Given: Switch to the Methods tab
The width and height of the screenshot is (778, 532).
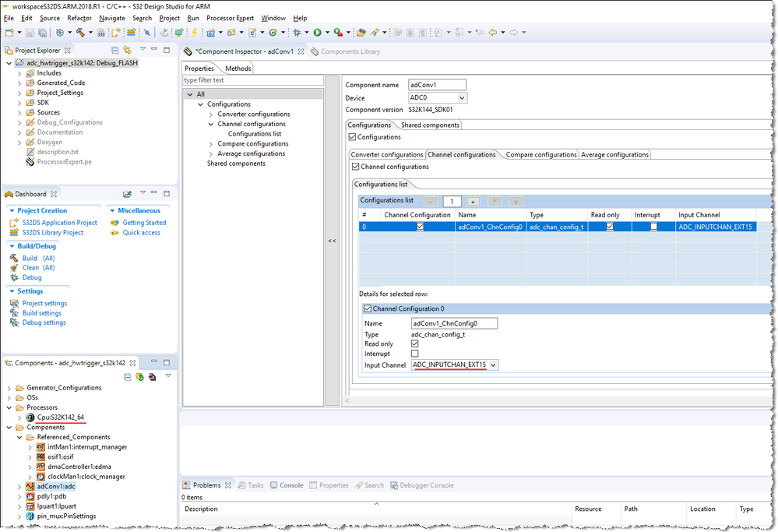Looking at the screenshot, I should pos(238,69).
